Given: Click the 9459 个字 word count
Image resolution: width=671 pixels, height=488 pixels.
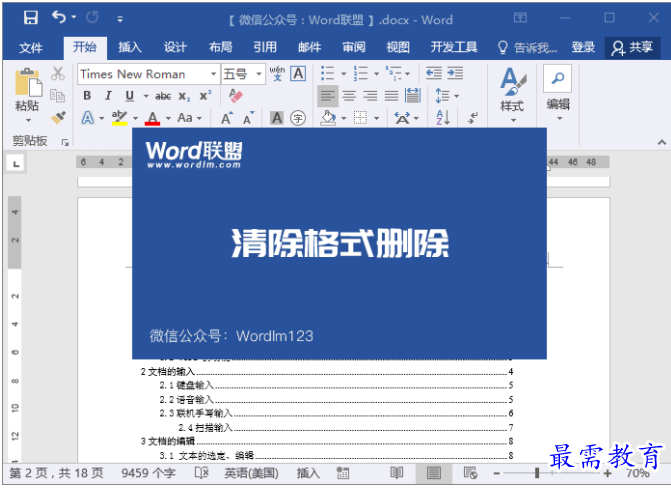Looking at the screenshot, I should (148, 473).
